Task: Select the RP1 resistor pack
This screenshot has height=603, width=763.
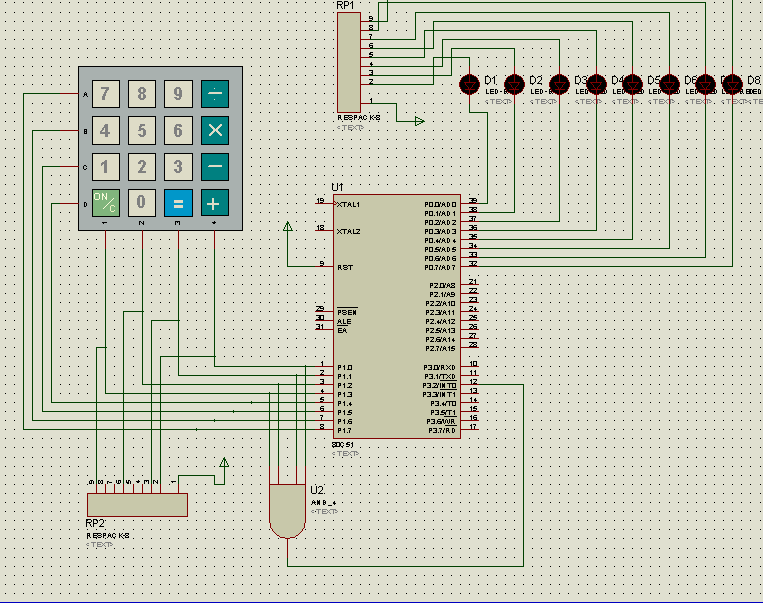Action: coord(348,62)
